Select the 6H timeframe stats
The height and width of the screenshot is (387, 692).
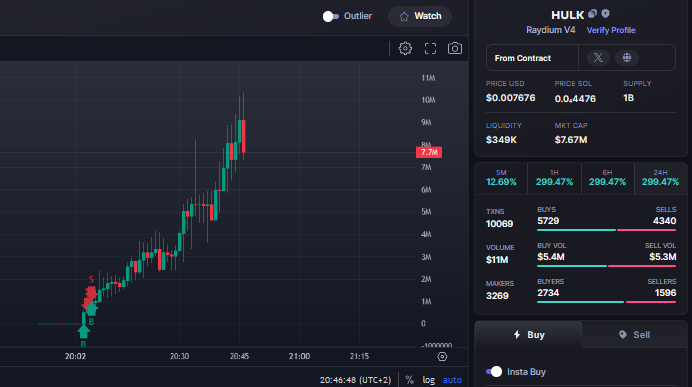click(607, 178)
